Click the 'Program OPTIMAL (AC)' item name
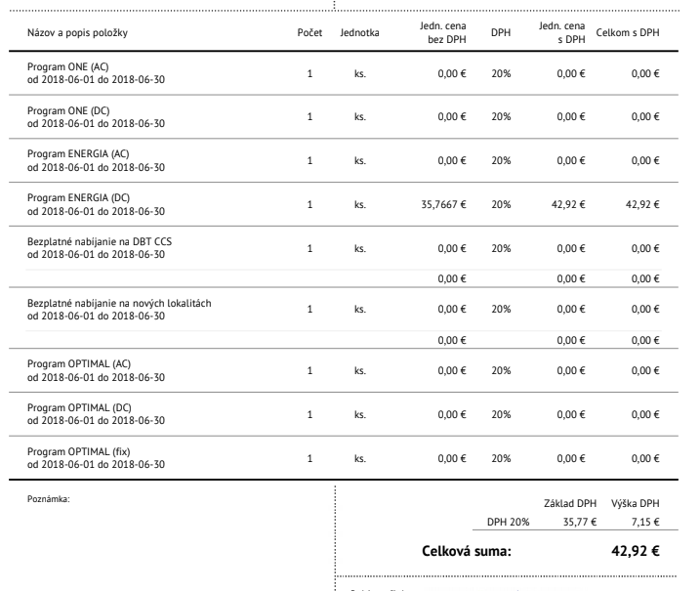Image resolution: width=700 pixels, height=591 pixels. tap(79, 364)
